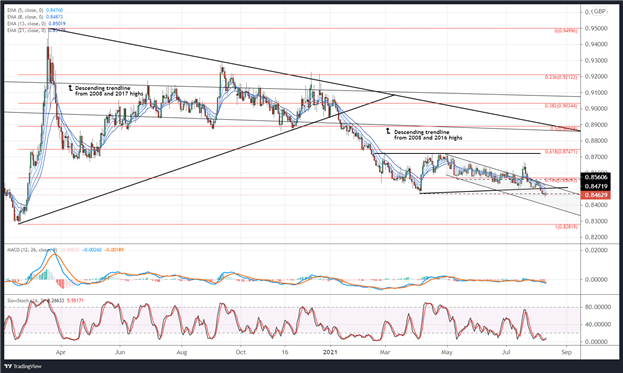
Task: Select the EMA 13 indicator legend
Action: pos(36,23)
